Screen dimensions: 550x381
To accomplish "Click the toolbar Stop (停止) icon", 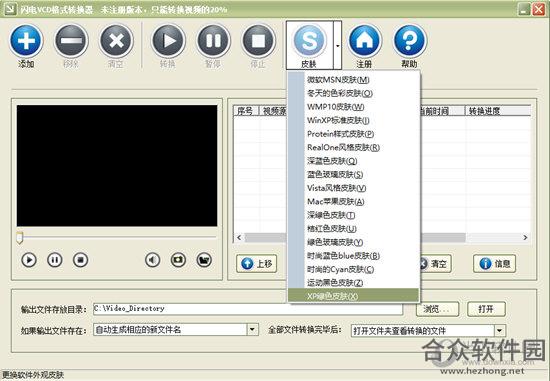I will coord(259,41).
